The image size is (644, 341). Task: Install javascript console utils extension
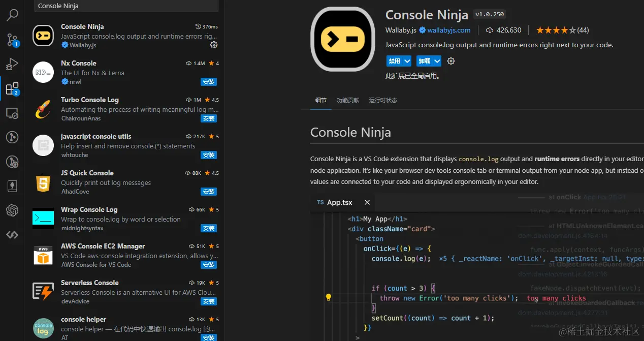[x=209, y=155]
